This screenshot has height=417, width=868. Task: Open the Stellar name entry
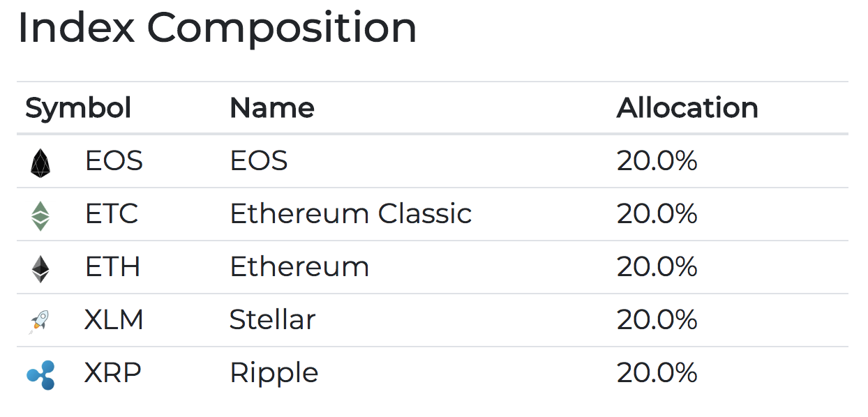pyautogui.click(x=272, y=320)
